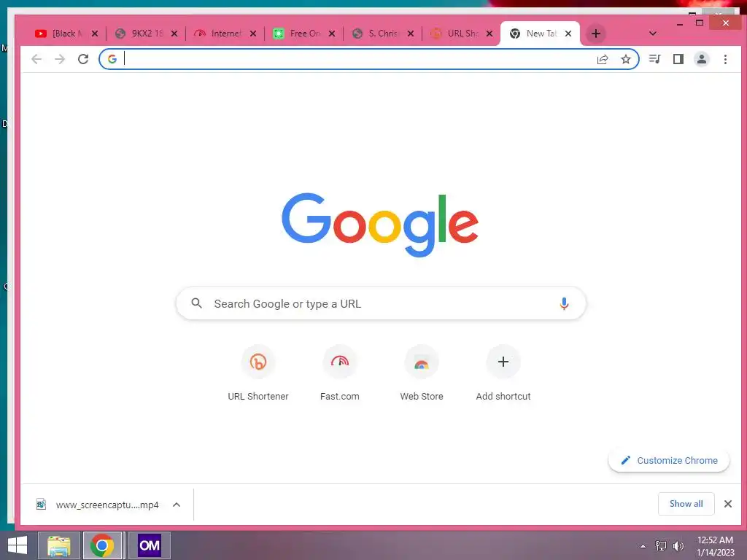Click the Google logo

coord(379,225)
